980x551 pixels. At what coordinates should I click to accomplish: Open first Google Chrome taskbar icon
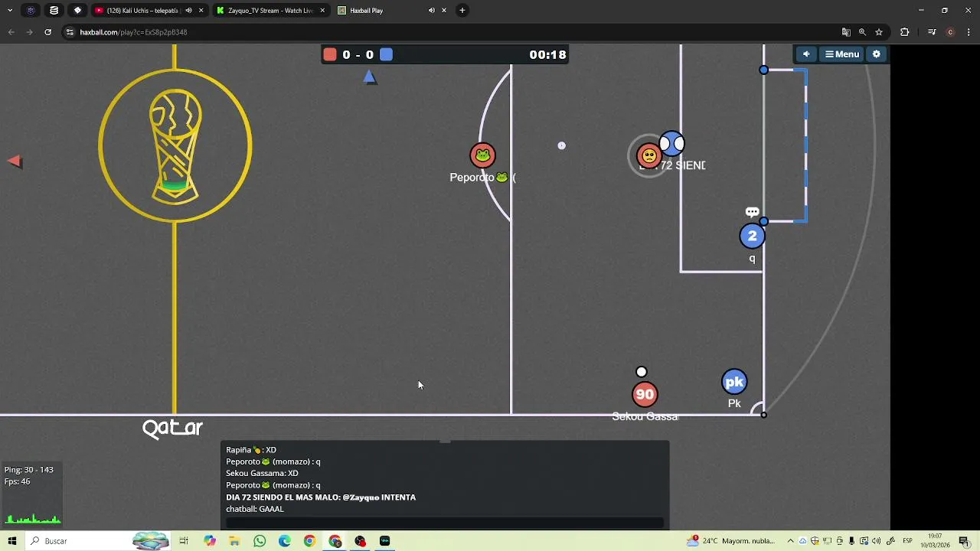[309, 541]
